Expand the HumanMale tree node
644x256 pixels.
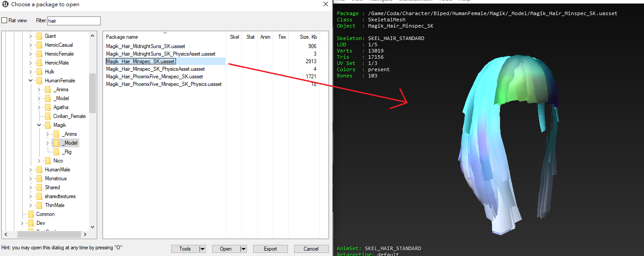click(x=31, y=170)
